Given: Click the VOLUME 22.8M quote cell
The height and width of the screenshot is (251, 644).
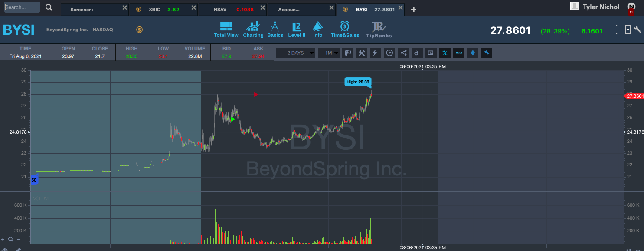Looking at the screenshot, I should [x=195, y=53].
